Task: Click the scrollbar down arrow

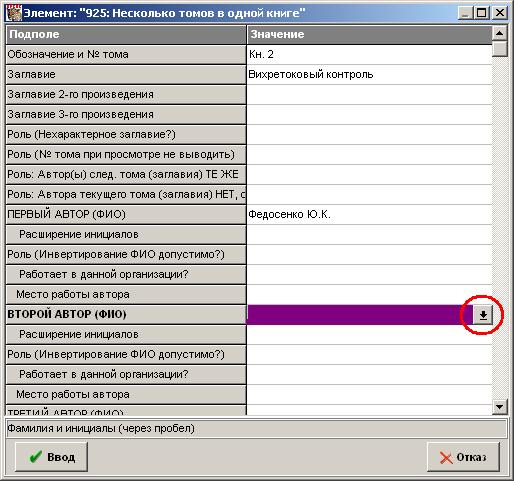Action: 500,406
